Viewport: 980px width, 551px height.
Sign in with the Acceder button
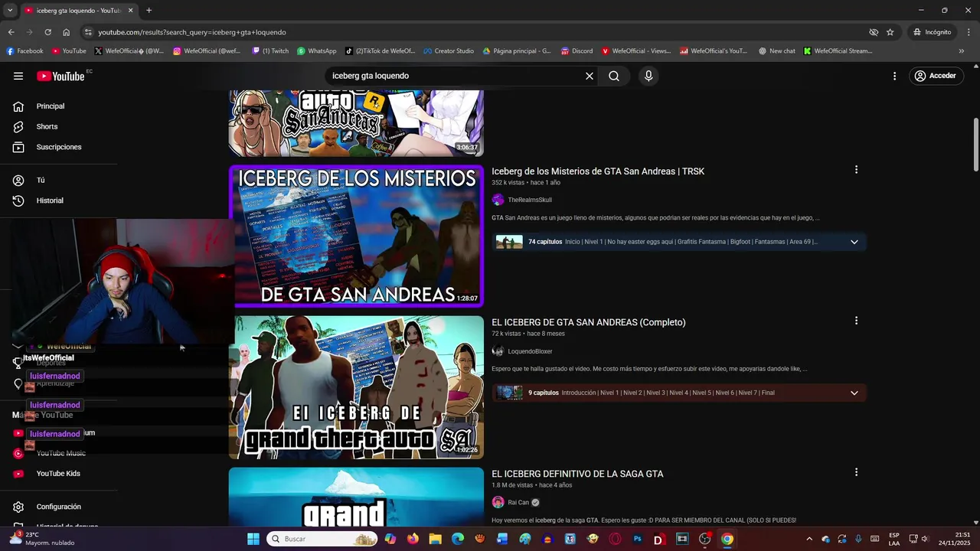(x=935, y=76)
